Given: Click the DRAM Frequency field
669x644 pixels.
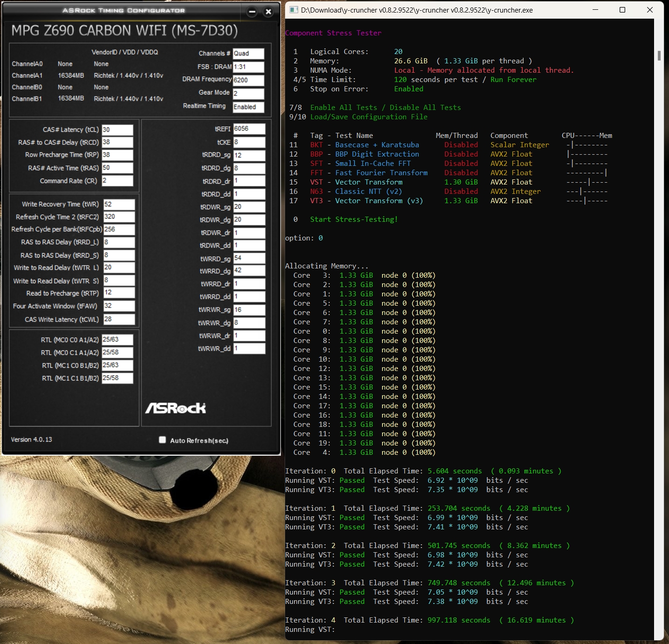Looking at the screenshot, I should pos(248,80).
